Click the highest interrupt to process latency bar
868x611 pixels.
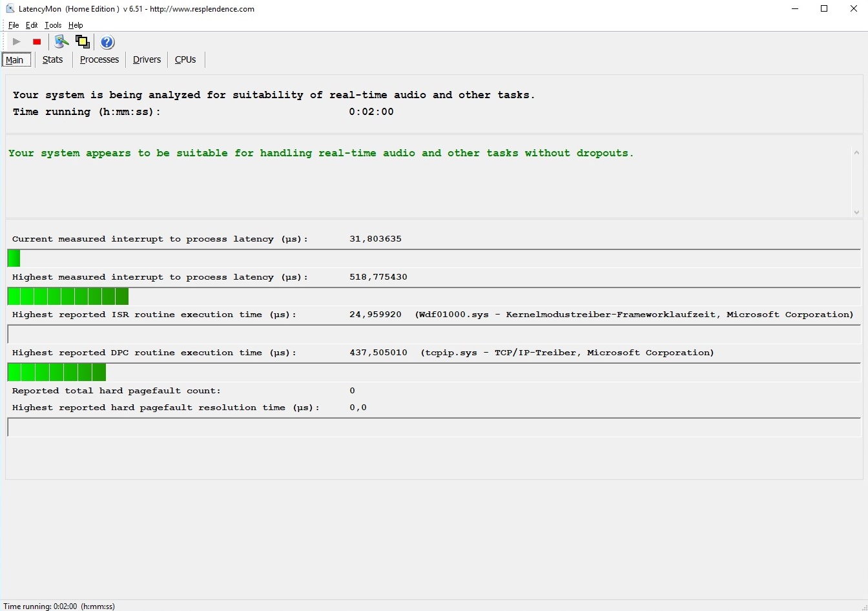tap(434, 296)
